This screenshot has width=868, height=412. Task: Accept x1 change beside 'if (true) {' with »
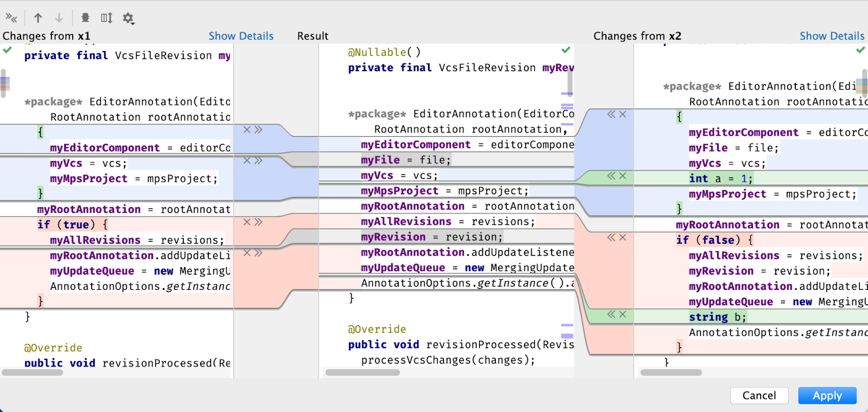[x=258, y=221]
